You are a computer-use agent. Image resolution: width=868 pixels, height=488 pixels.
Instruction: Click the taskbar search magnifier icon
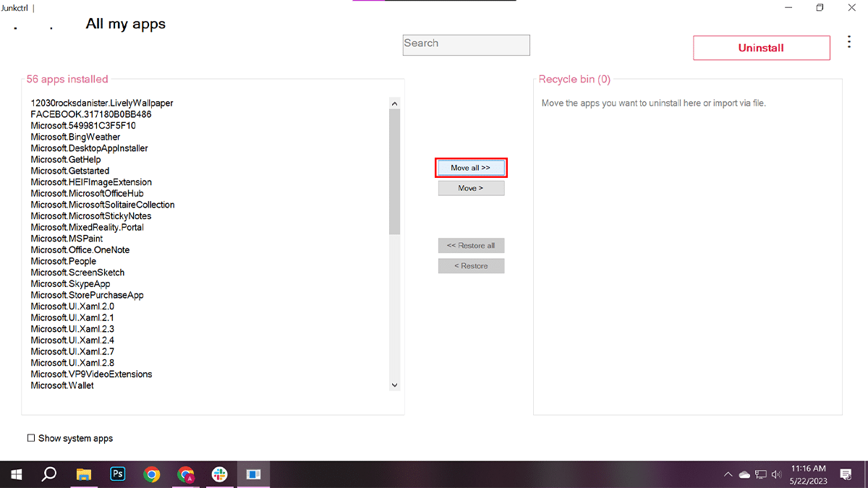coord(49,474)
